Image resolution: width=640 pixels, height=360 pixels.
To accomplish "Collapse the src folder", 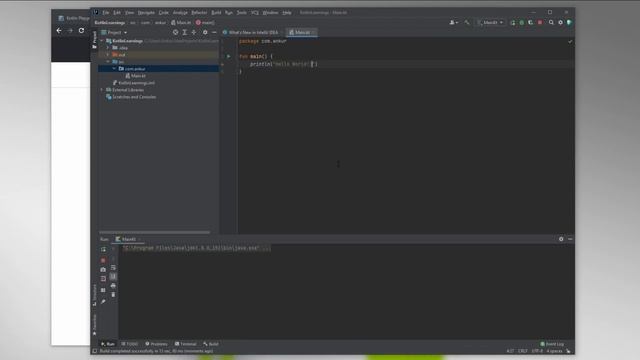I will (x=108, y=62).
